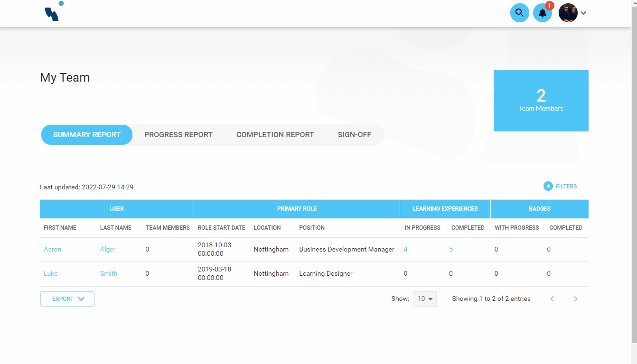Open the Filters panel showing 4 active filters
This screenshot has width=637, height=364.
point(560,186)
